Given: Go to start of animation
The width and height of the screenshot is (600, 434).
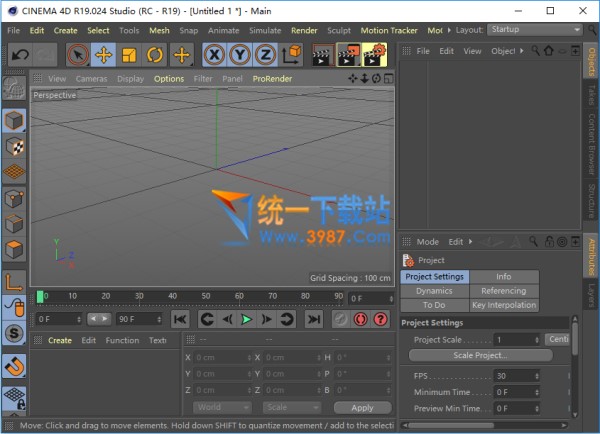Looking at the screenshot, I should pyautogui.click(x=180, y=319).
